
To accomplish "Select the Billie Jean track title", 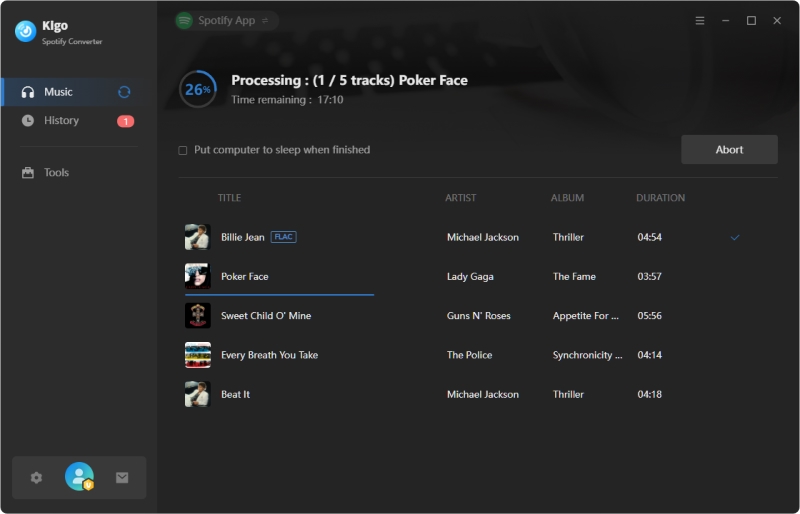I will pyautogui.click(x=242, y=237).
